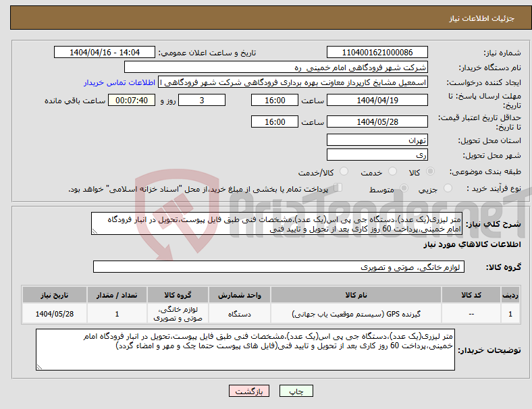Click the quantity cell showing 1
The height and width of the screenshot is (409, 532).
coord(117,314)
